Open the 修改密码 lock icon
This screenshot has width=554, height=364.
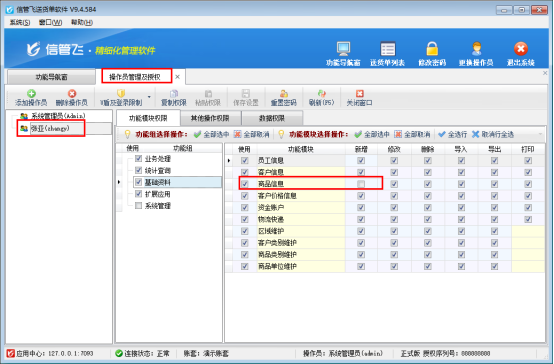pyautogui.click(x=432, y=49)
